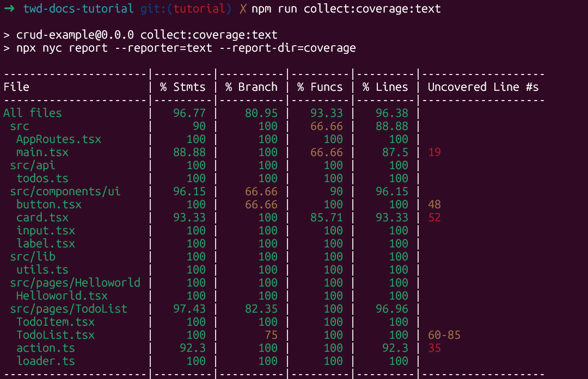Click the % Stmts column header
The image size is (588, 379).
coord(183,87)
